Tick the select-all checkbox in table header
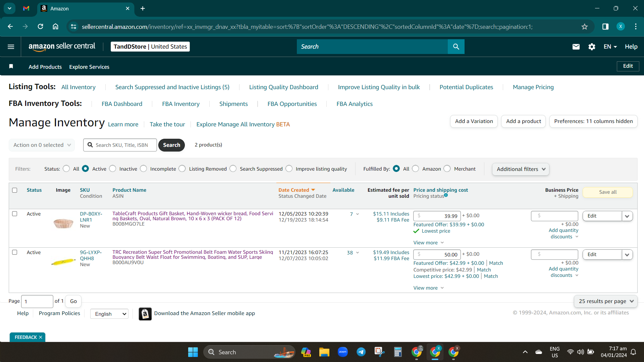The image size is (644, 362). 15,190
